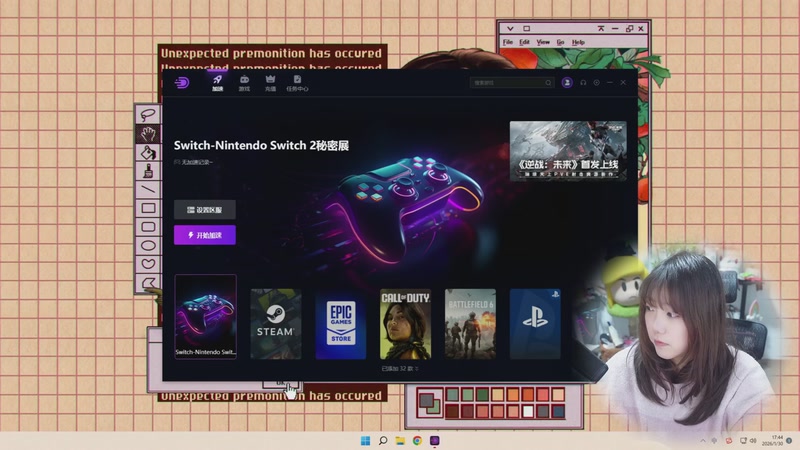
Task: Click the purple 开始加速 start button
Action: (x=205, y=235)
